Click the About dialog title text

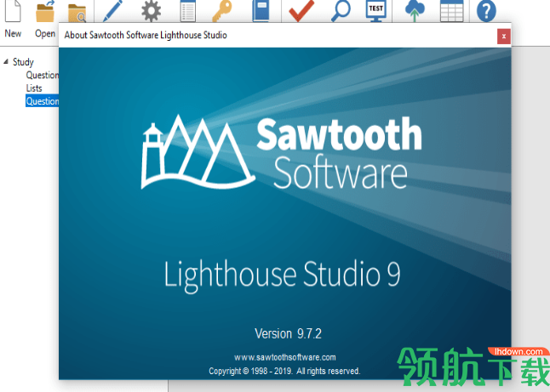coord(146,35)
